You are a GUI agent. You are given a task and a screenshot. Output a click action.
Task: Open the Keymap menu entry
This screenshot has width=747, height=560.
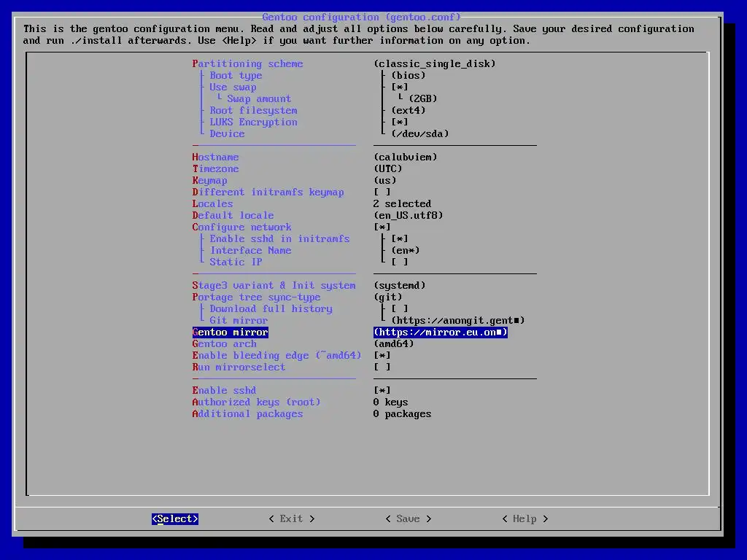click(209, 181)
